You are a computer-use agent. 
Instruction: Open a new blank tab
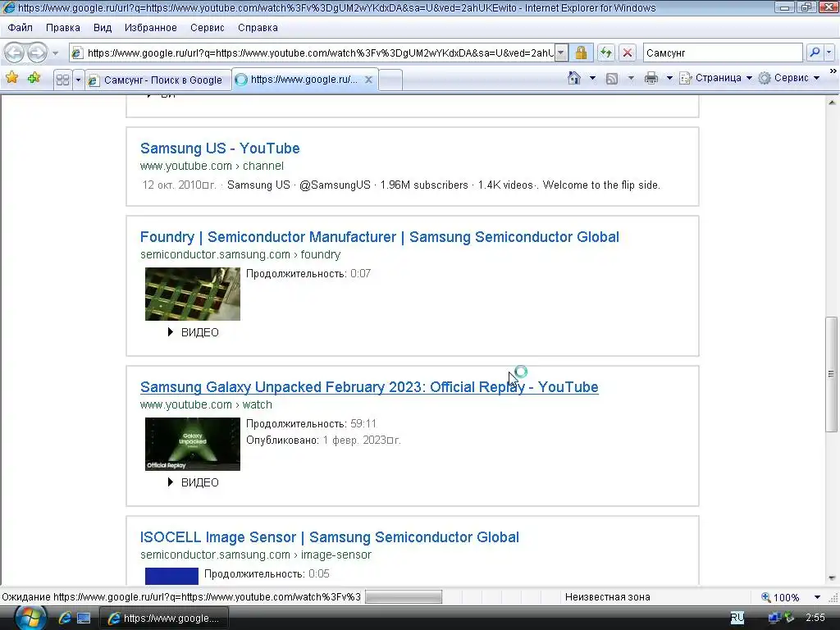coord(390,80)
